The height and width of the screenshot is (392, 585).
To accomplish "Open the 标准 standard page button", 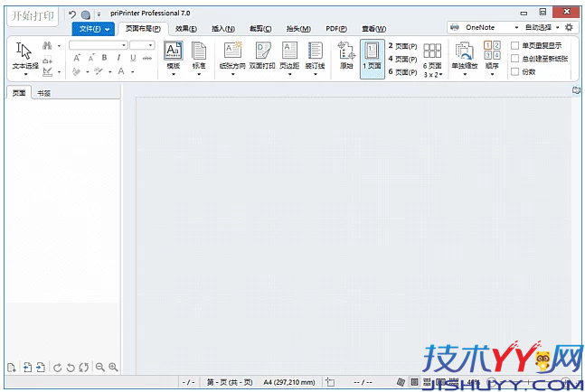I will [x=199, y=58].
